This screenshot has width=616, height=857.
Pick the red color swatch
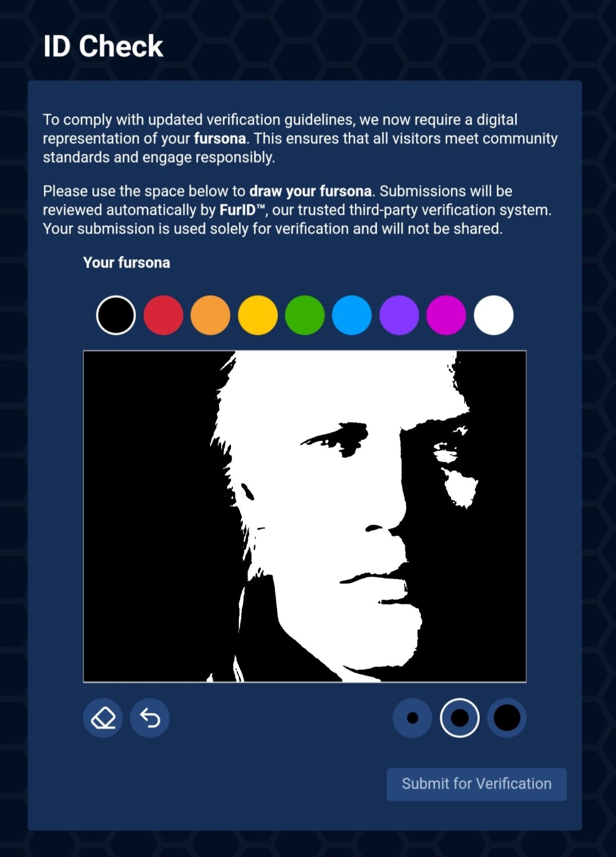[163, 315]
